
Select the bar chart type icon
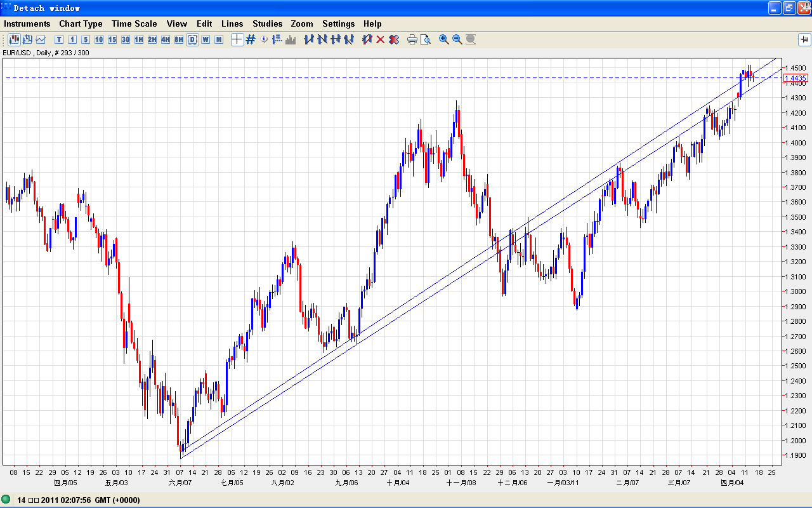point(27,39)
